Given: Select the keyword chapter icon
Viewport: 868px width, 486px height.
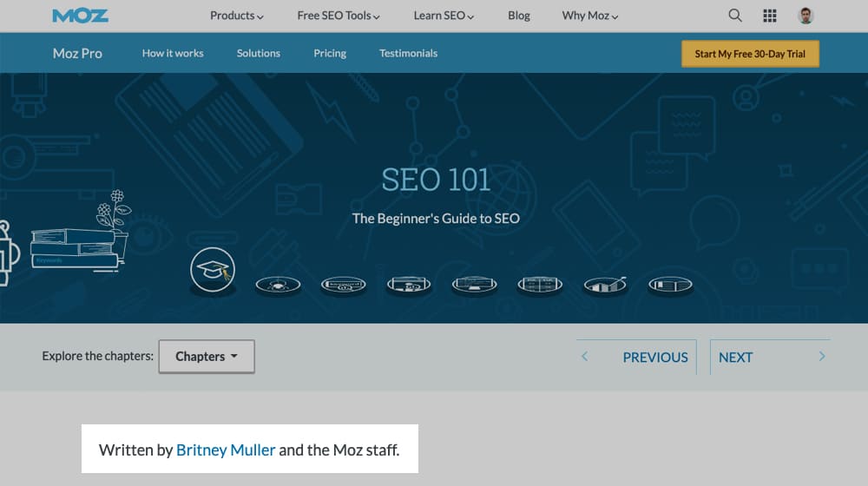Looking at the screenshot, I should [x=343, y=284].
